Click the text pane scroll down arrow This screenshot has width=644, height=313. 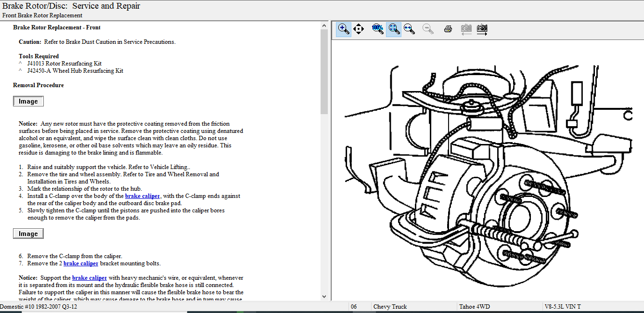click(324, 297)
